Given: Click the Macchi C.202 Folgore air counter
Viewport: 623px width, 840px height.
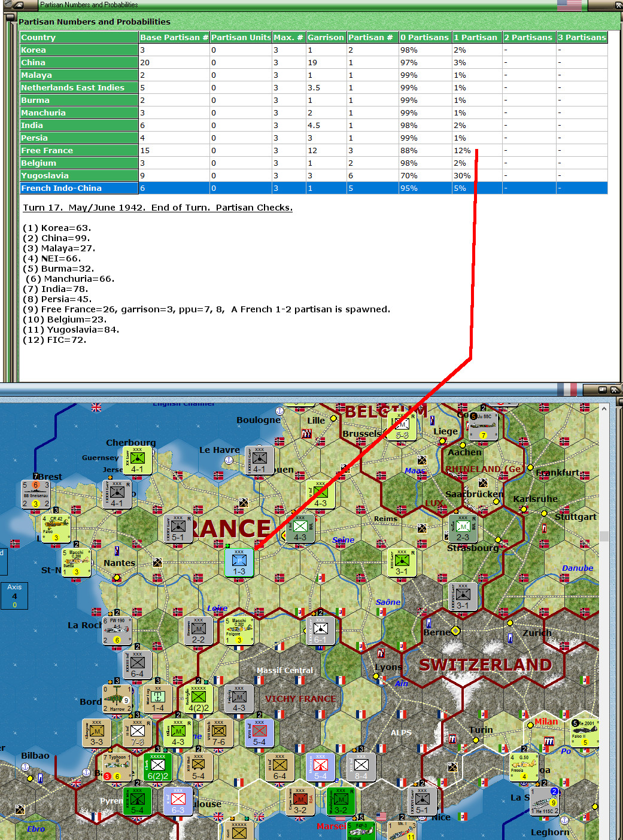Looking at the screenshot, I should click(x=239, y=631).
